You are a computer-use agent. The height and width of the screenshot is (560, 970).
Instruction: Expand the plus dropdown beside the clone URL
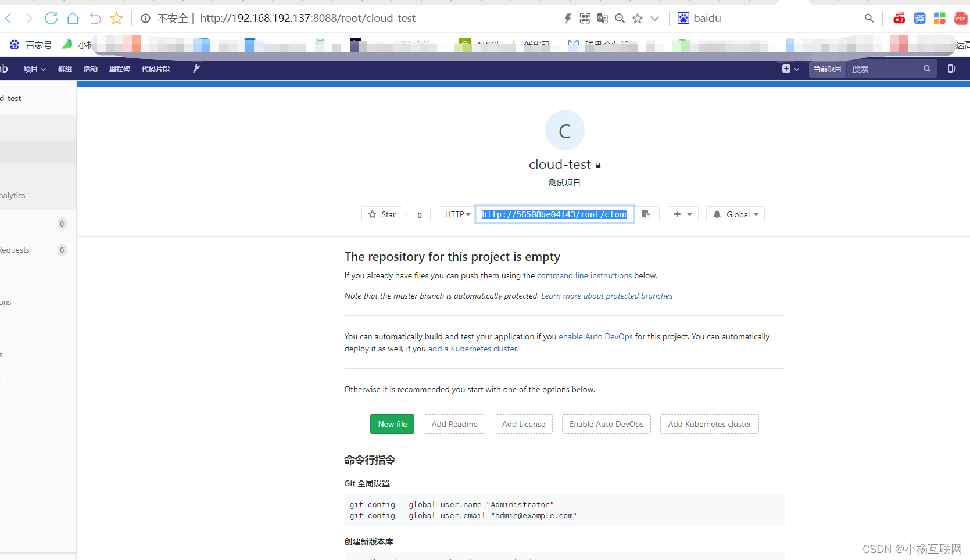[x=683, y=214]
